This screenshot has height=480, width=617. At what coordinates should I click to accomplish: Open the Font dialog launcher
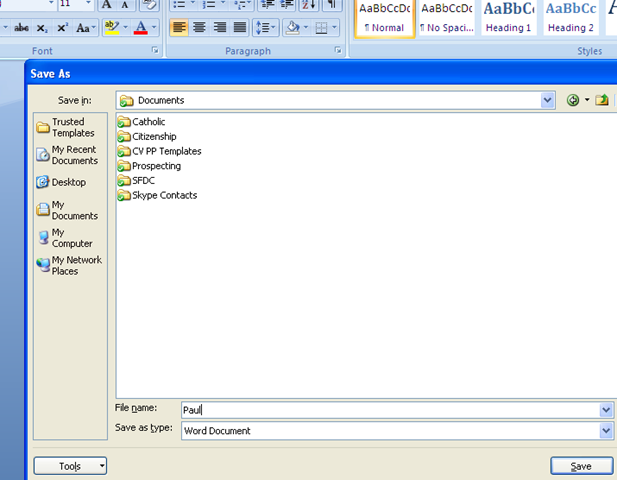[x=155, y=50]
